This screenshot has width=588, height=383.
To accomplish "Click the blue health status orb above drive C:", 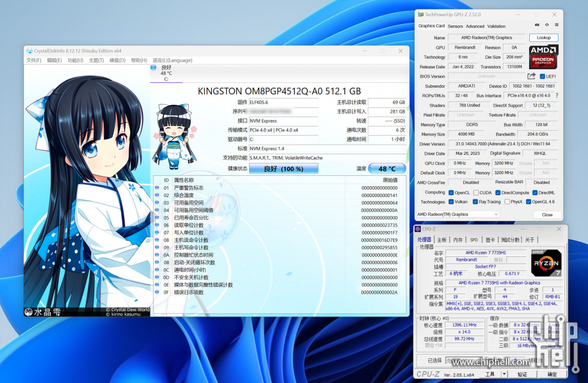I will [153, 67].
